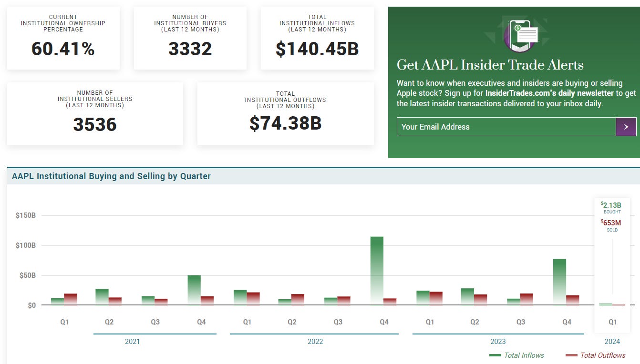
Task: Click the $50B y-axis label
Action: pyautogui.click(x=28, y=275)
